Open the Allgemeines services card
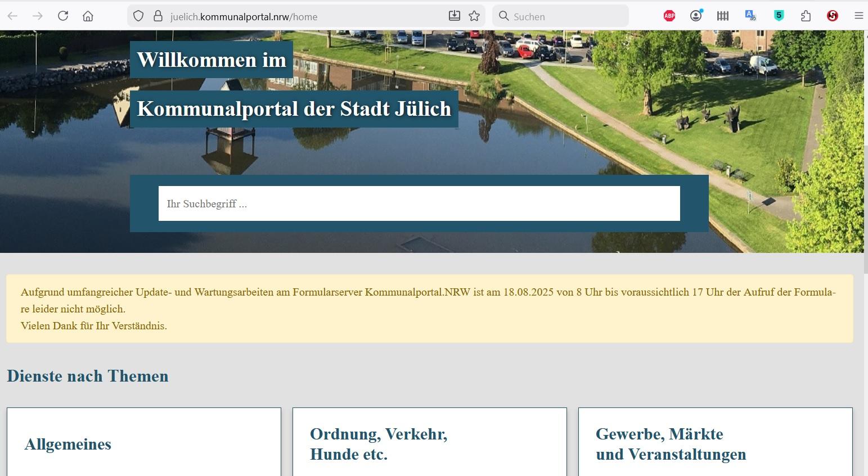The image size is (868, 476). click(143, 443)
